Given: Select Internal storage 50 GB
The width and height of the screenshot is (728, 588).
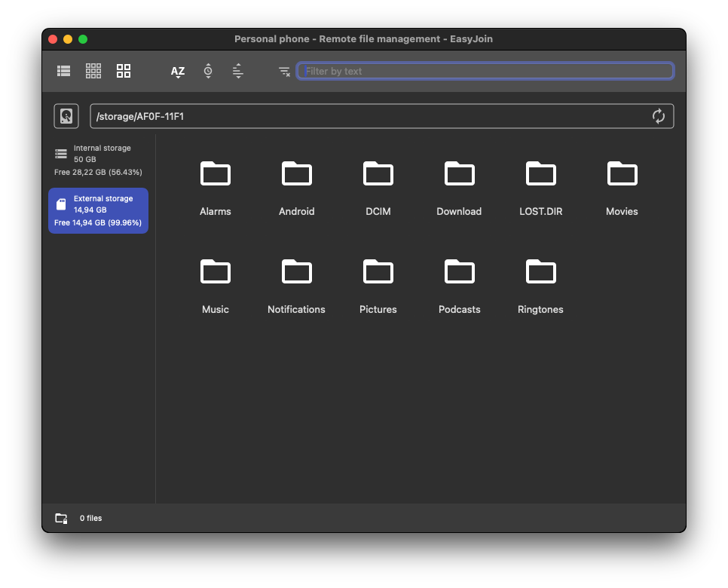Looking at the screenshot, I should [99, 161].
